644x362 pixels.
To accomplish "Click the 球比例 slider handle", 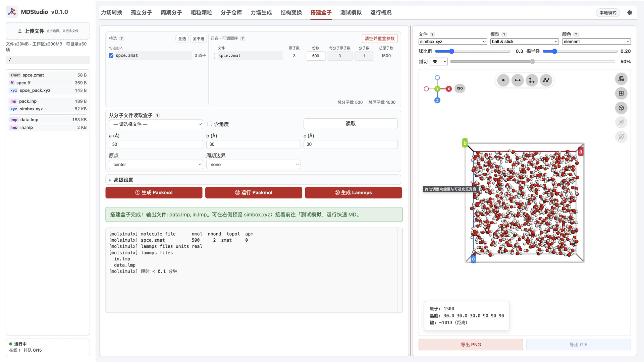I will point(451,51).
